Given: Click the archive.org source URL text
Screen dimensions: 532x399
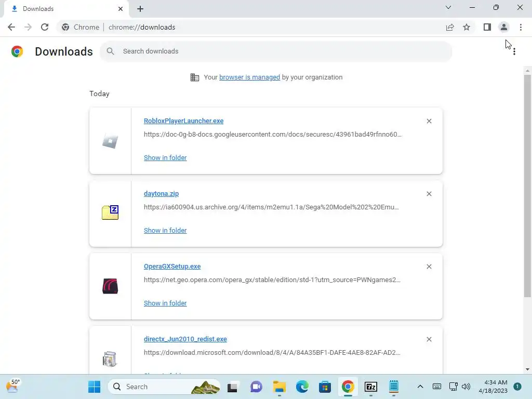Looking at the screenshot, I should 271,207.
